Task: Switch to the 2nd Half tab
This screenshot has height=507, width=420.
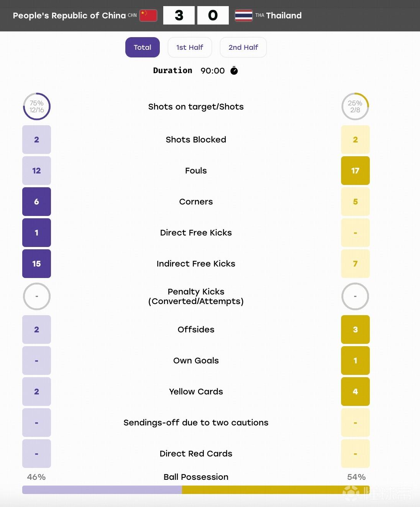Action: coord(243,47)
